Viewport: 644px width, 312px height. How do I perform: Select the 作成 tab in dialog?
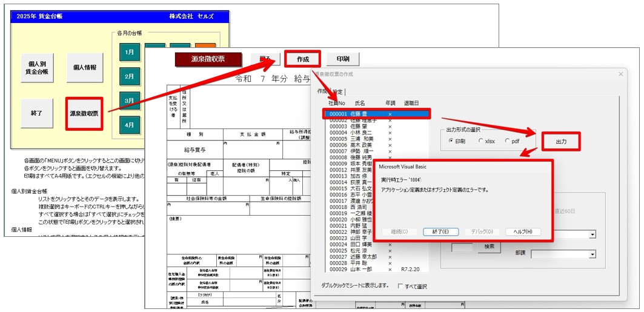pos(323,91)
